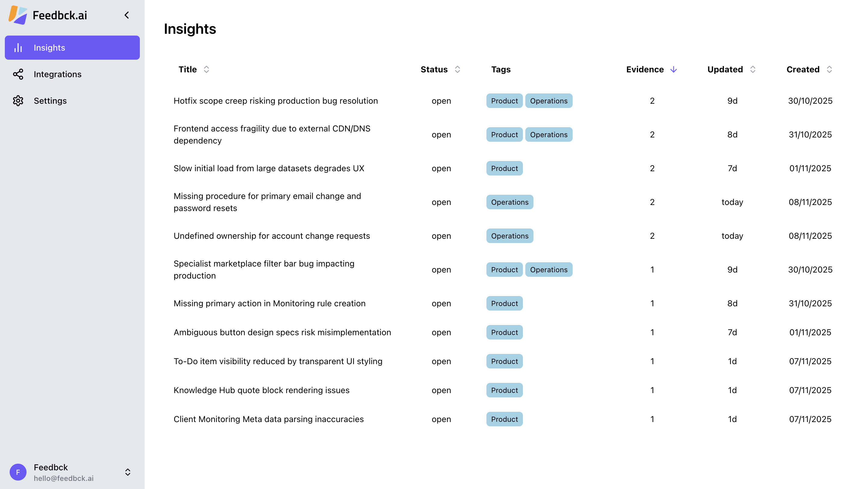868x489 pixels.
Task: Click the Tags column header
Action: [501, 69]
